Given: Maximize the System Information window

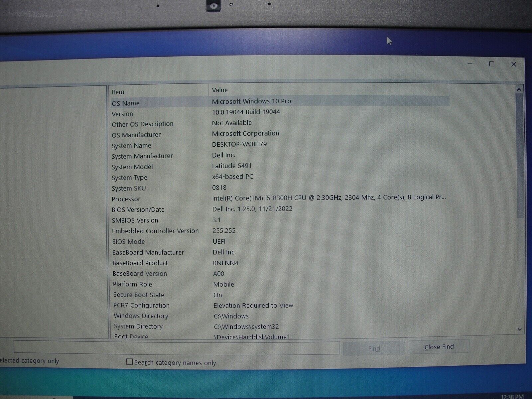Looking at the screenshot, I should 492,64.
